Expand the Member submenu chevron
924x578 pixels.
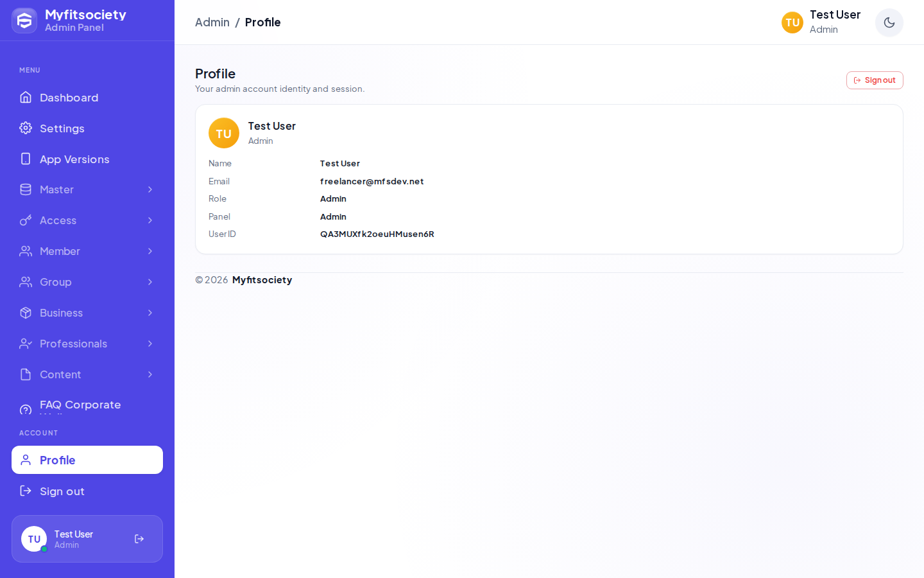click(150, 251)
